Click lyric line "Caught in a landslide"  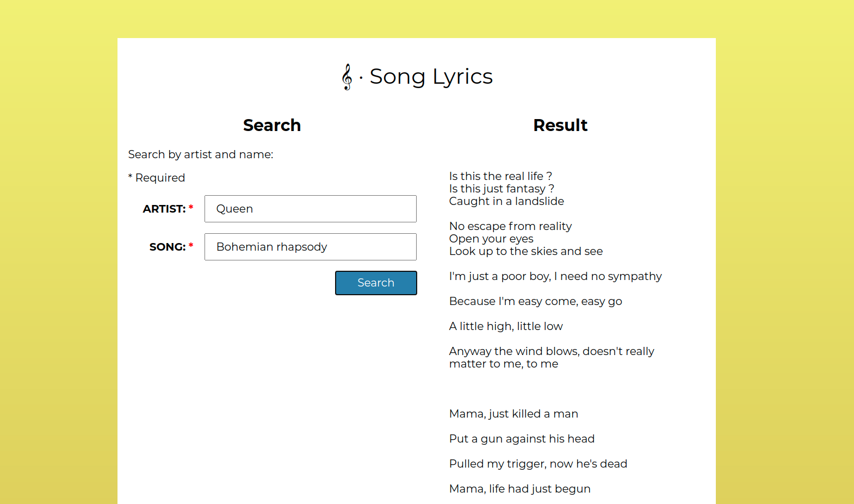pyautogui.click(x=506, y=201)
